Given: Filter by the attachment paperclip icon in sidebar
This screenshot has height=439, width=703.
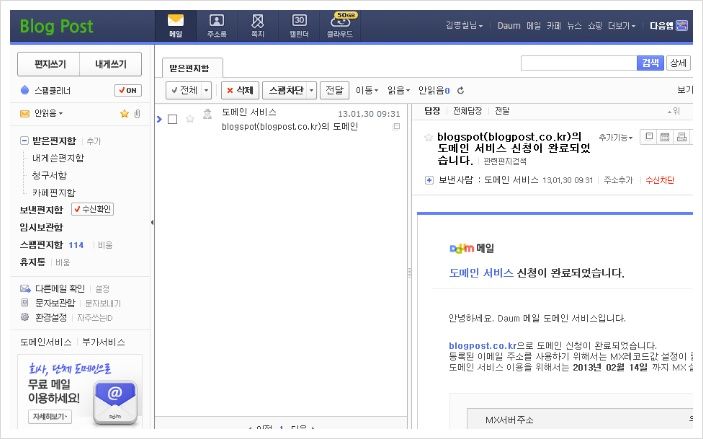Looking at the screenshot, I should [x=137, y=113].
